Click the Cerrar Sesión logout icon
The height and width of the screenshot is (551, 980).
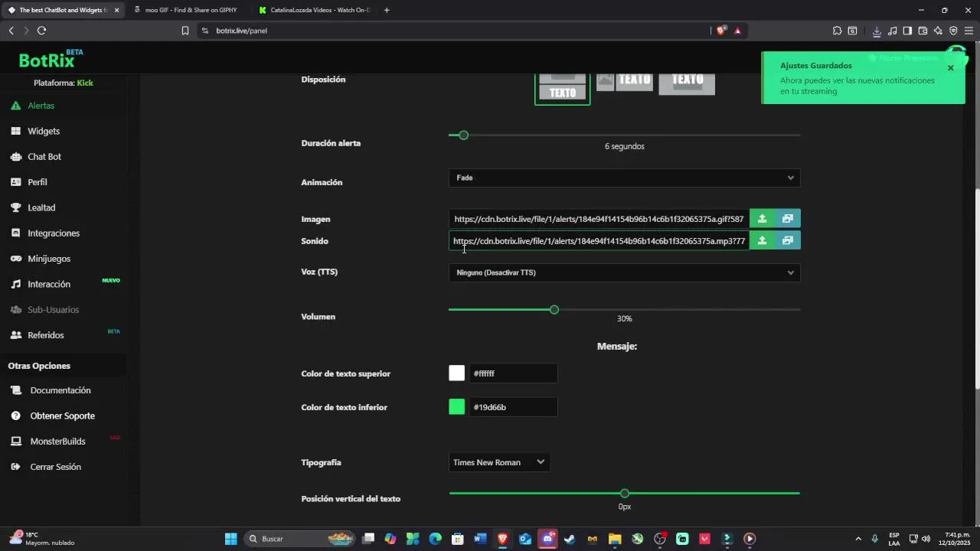pyautogui.click(x=15, y=467)
